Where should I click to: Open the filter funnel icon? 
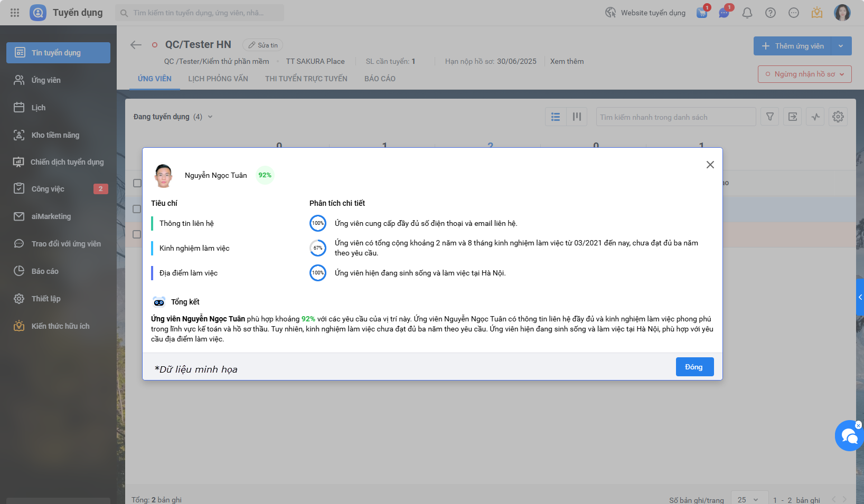click(769, 117)
